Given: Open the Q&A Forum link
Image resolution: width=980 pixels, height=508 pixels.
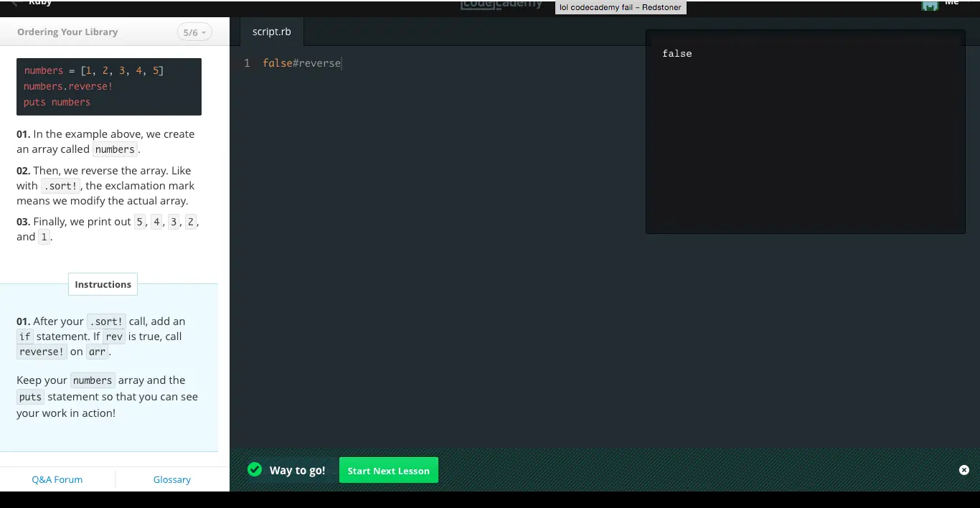Looking at the screenshot, I should tap(57, 479).
